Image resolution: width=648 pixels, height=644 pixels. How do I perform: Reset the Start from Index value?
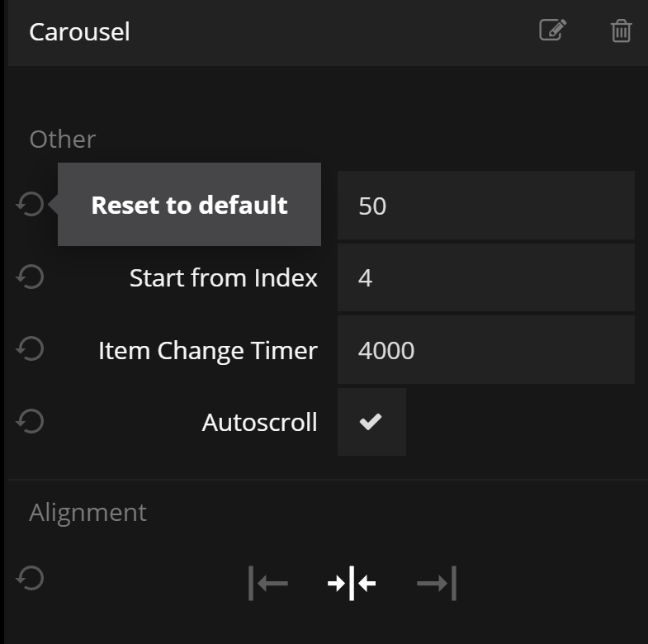pos(31,277)
